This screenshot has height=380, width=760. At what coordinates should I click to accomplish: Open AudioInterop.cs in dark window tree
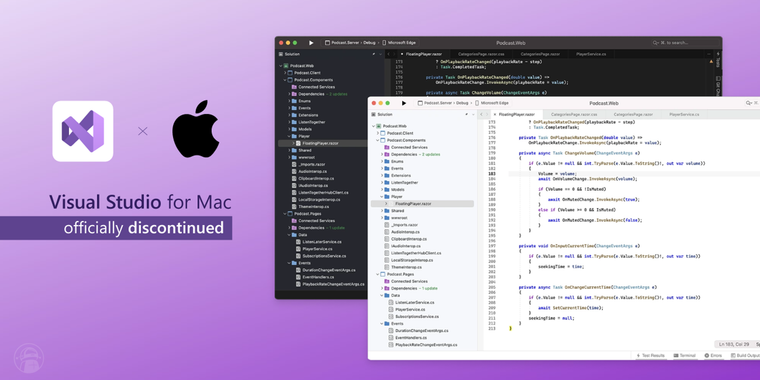(x=313, y=172)
